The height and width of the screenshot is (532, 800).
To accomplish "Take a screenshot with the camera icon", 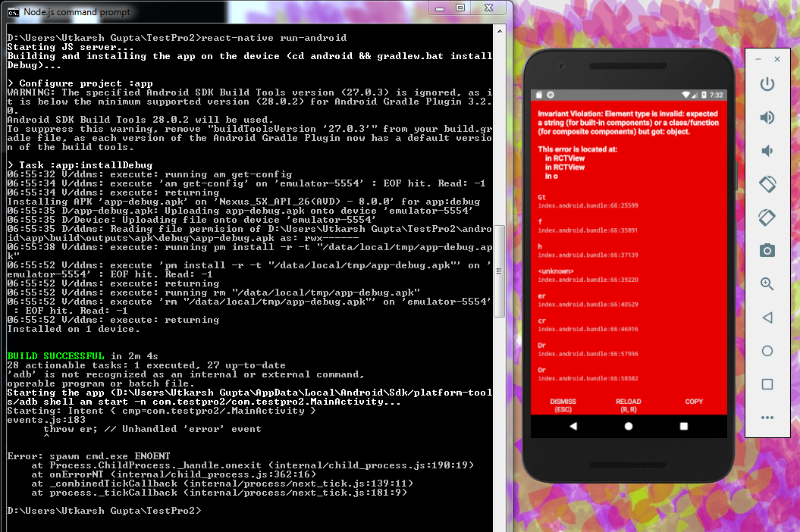I will (767, 250).
